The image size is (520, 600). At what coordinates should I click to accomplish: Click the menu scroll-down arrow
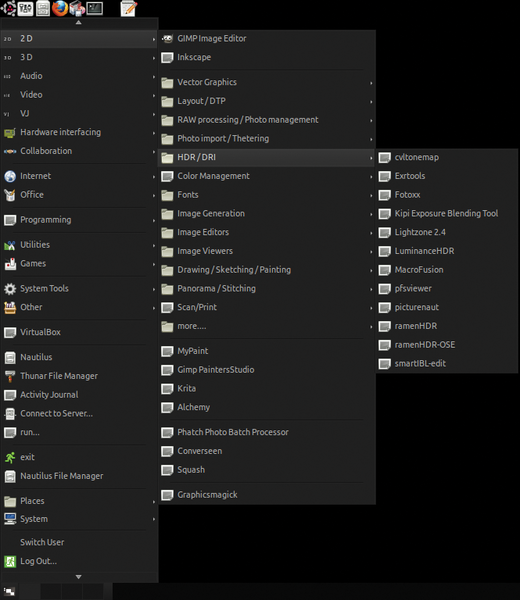click(78, 577)
